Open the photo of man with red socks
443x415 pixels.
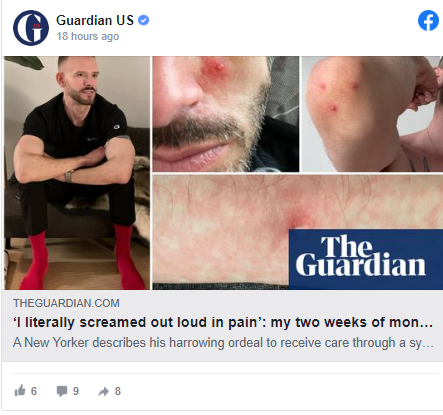77,173
